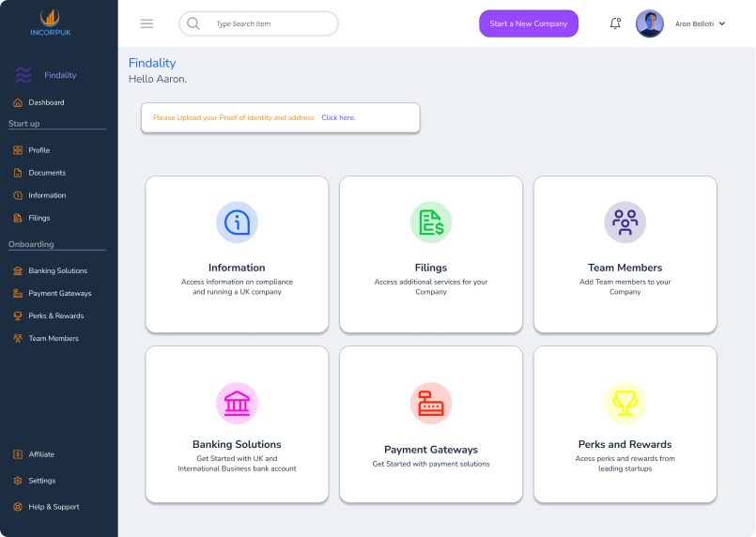Open the Payment Gateways card title
This screenshot has height=537, width=756.
431,450
